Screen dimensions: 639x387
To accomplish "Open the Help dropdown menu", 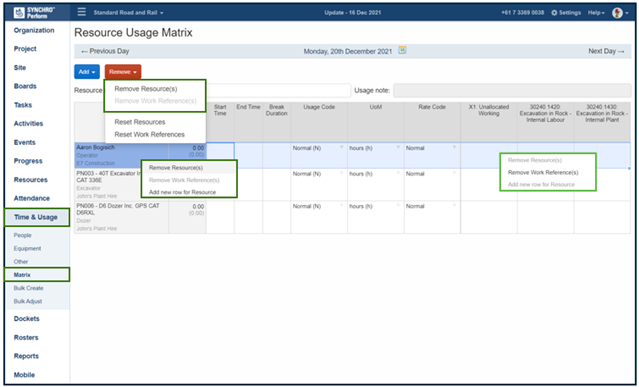I will coord(596,13).
